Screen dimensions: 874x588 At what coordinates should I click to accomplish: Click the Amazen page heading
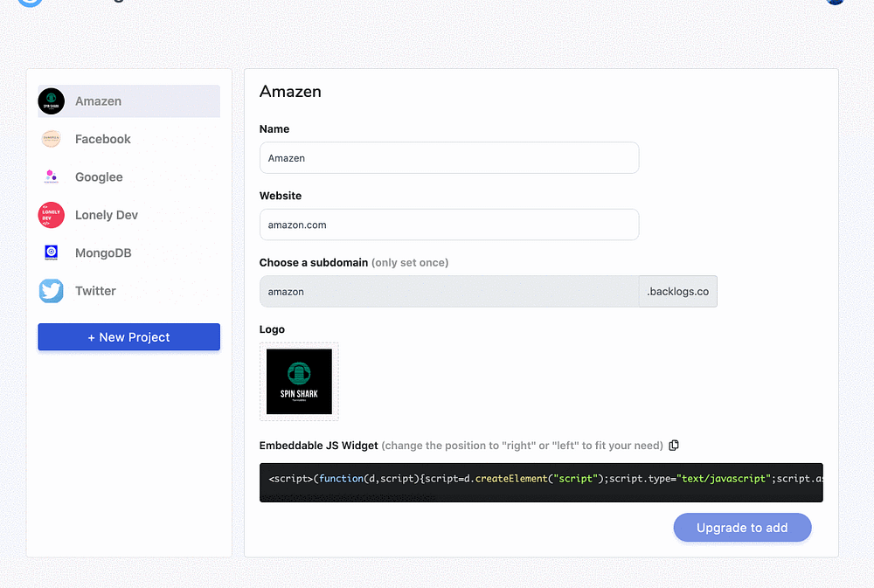point(290,92)
